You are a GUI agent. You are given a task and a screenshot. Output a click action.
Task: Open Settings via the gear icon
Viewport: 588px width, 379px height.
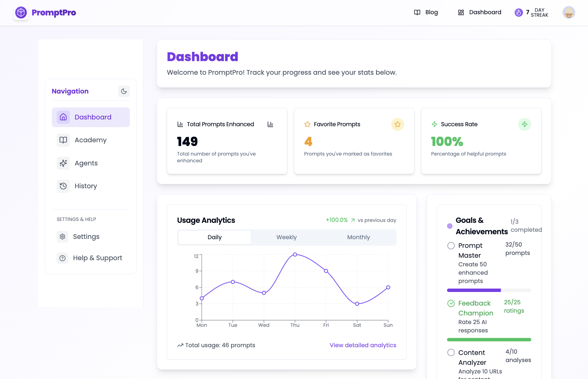click(62, 236)
